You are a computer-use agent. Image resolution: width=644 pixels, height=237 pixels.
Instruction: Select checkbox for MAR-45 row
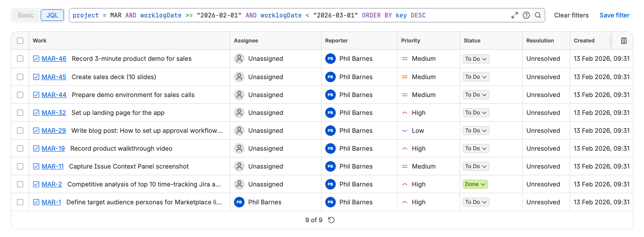[x=20, y=77]
